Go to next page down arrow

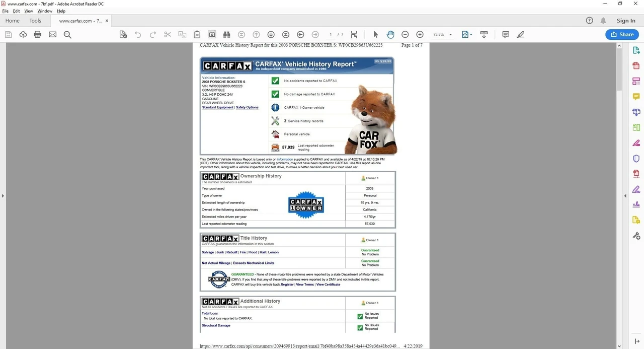pos(271,35)
